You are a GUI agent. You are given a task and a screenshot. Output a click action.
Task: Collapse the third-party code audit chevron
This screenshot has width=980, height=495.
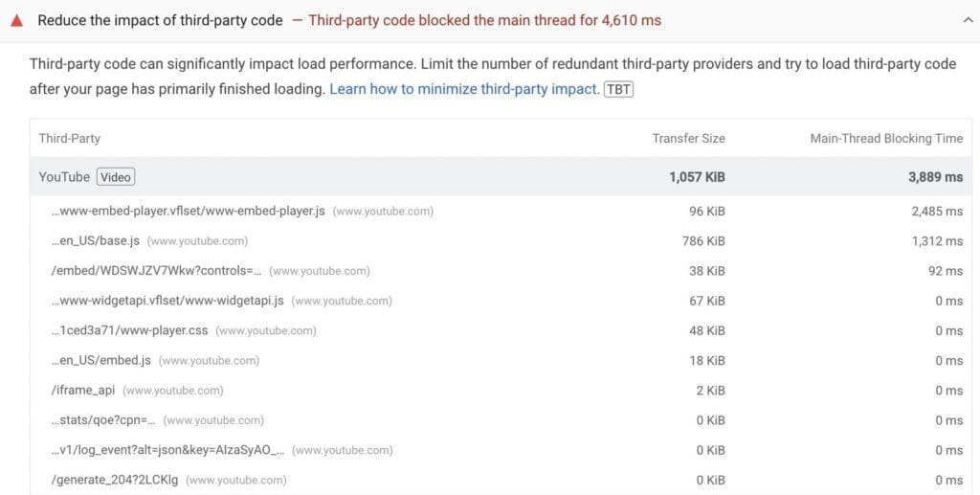[x=969, y=20]
